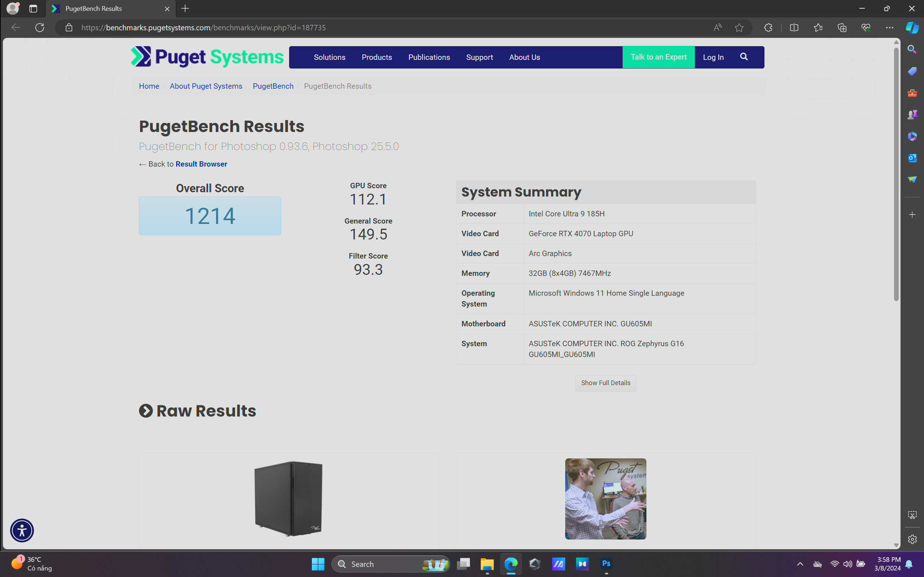This screenshot has width=924, height=577.
Task: Toggle the Accessibility widget button
Action: [21, 530]
